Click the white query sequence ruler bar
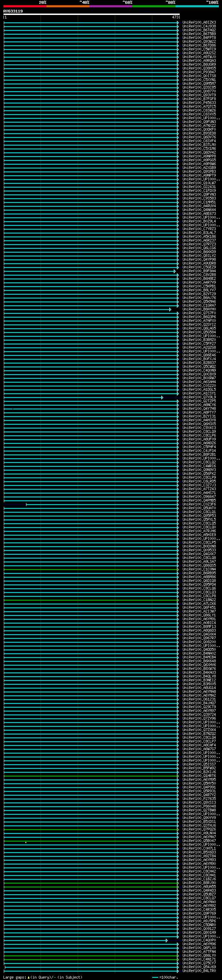The width and height of the screenshot is (222, 980). [92, 15]
